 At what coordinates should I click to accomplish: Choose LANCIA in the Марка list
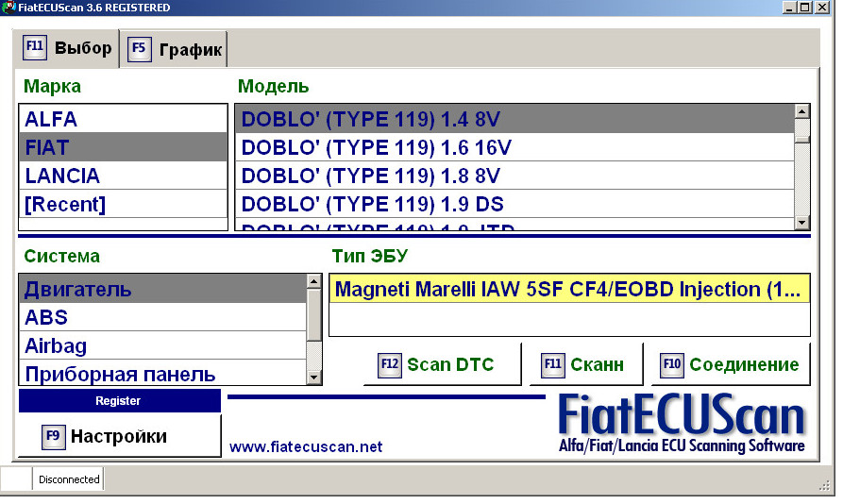[123, 176]
